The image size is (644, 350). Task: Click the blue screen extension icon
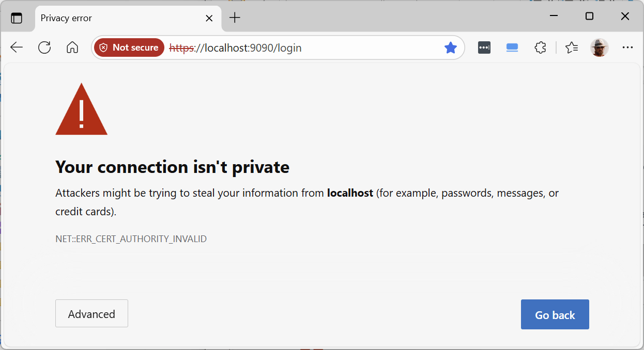coord(512,47)
